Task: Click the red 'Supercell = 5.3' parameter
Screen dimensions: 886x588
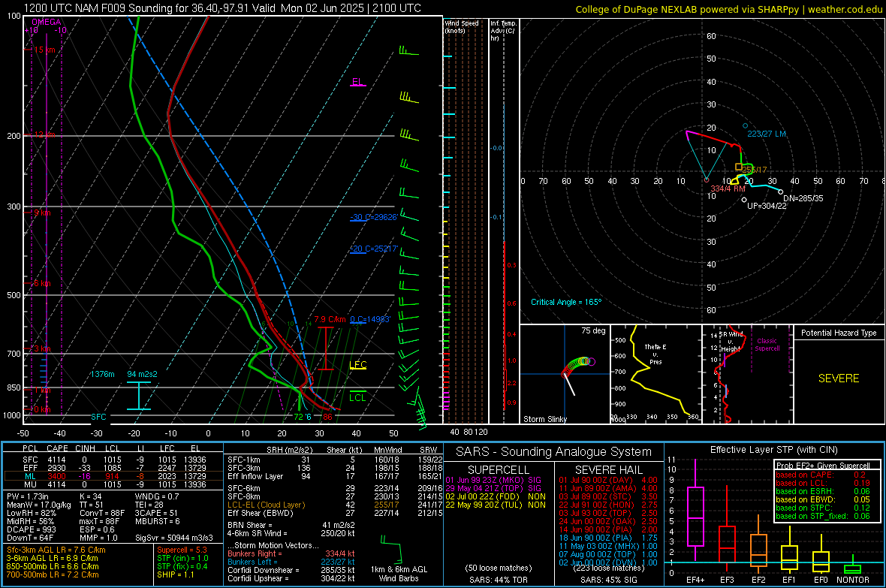Action: [182, 550]
